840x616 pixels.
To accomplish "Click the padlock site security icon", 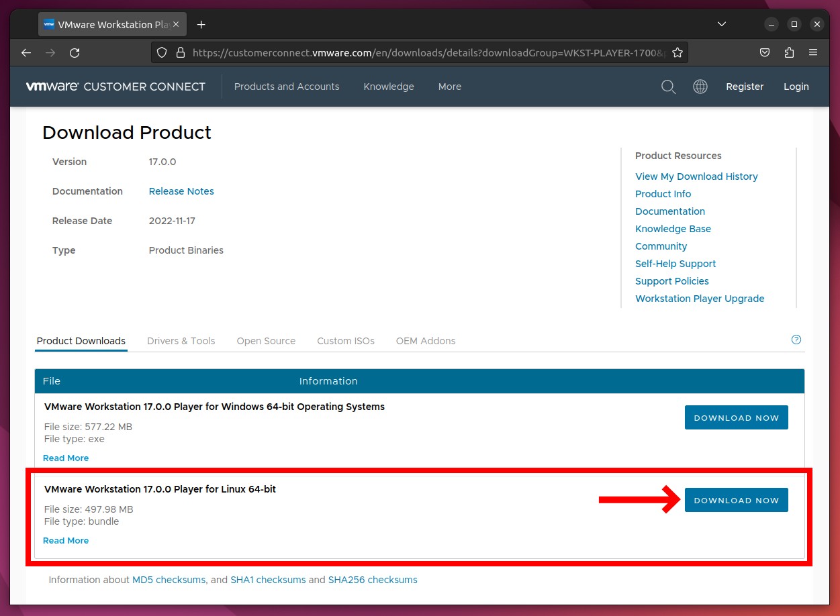I will (x=179, y=52).
